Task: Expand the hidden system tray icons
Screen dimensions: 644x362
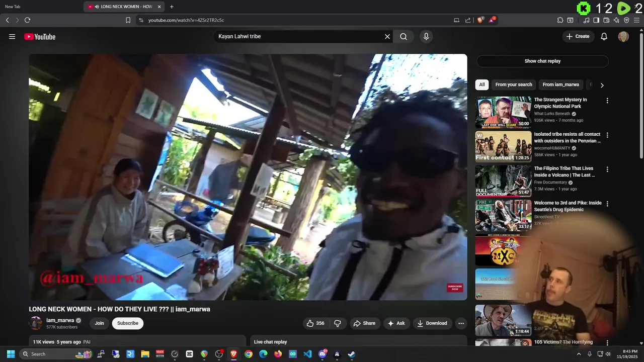Action: click(x=579, y=354)
